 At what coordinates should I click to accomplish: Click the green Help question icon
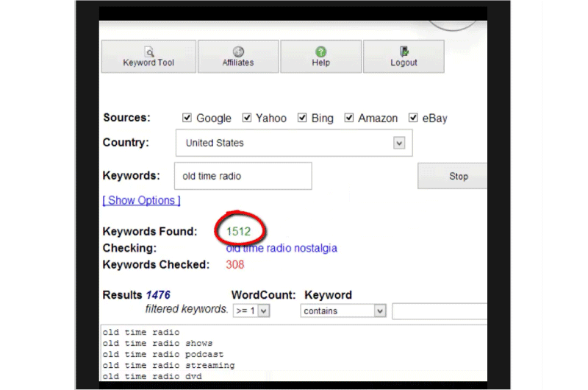tap(320, 52)
